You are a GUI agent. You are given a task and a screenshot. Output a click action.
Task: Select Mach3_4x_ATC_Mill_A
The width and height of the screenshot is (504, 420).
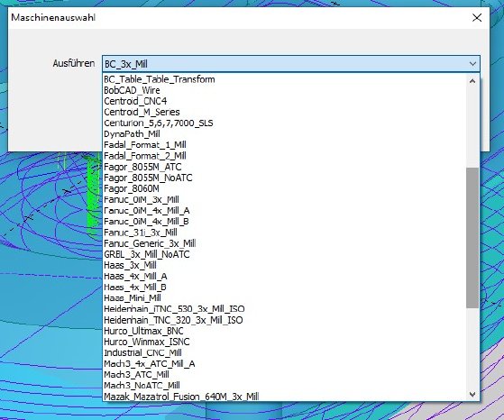285,363
